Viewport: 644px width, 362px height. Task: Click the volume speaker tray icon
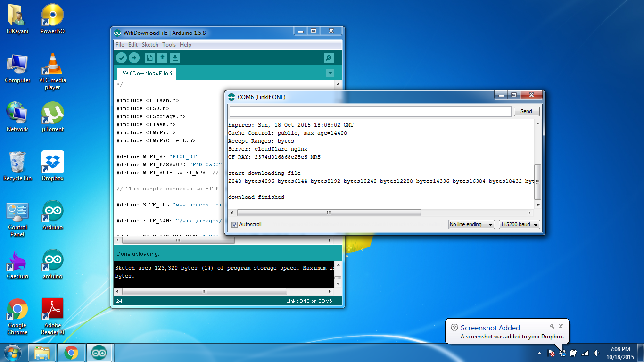click(x=596, y=353)
